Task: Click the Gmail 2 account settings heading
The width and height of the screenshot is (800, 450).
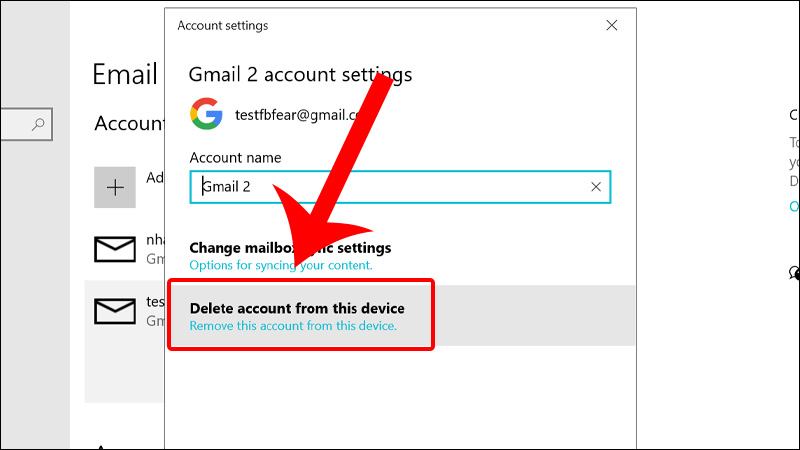Action: point(300,74)
